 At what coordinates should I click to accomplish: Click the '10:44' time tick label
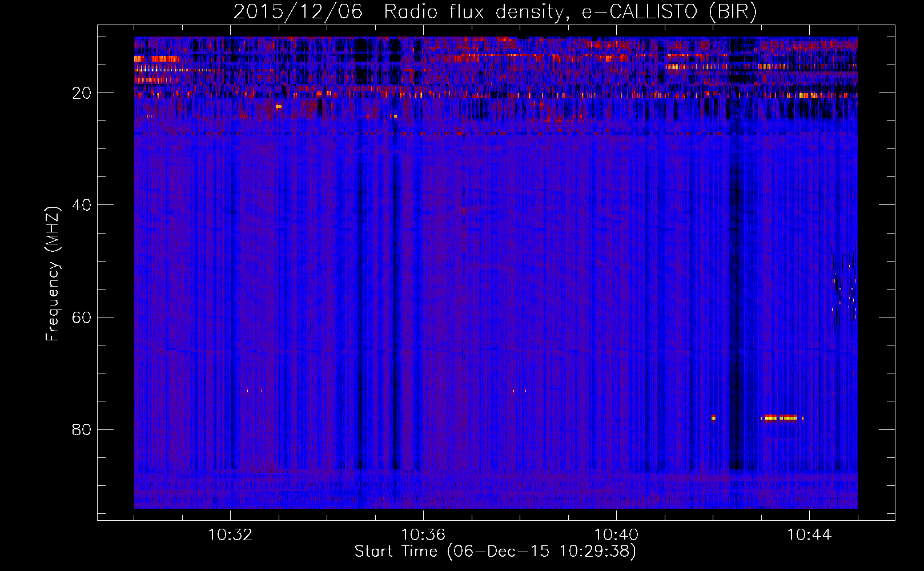point(809,535)
